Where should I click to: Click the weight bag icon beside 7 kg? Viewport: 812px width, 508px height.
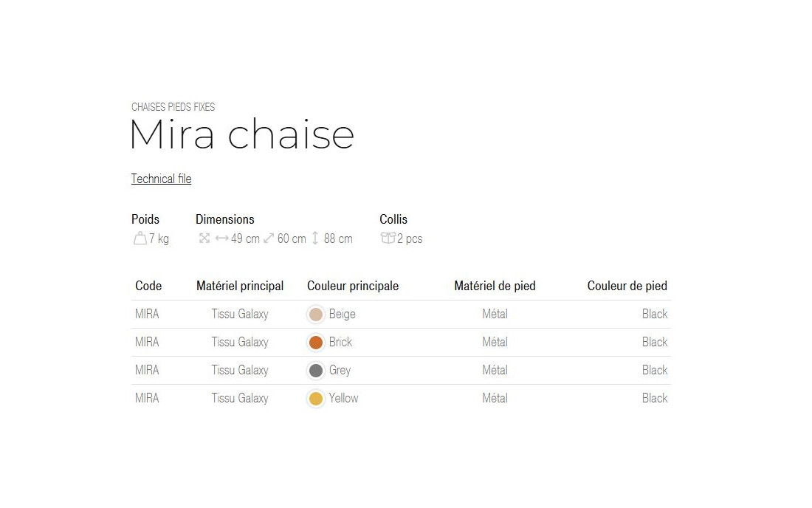tap(140, 238)
